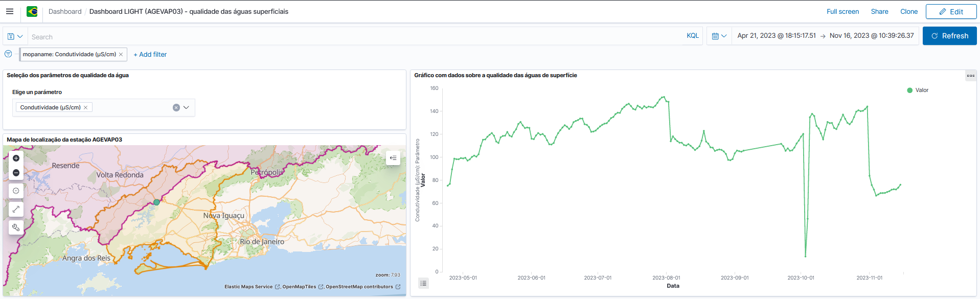Open the date quick menu dropdown
This screenshot has width=980, height=299.
pos(719,36)
